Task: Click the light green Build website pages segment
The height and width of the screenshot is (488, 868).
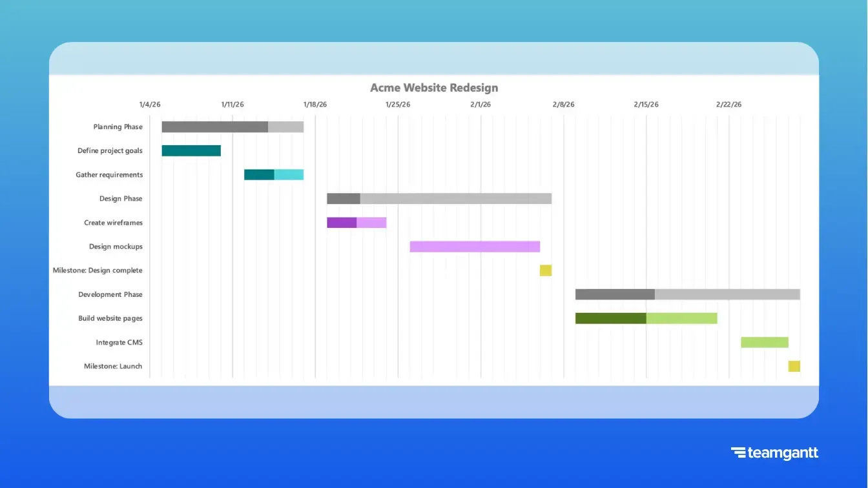Action: 682,318
